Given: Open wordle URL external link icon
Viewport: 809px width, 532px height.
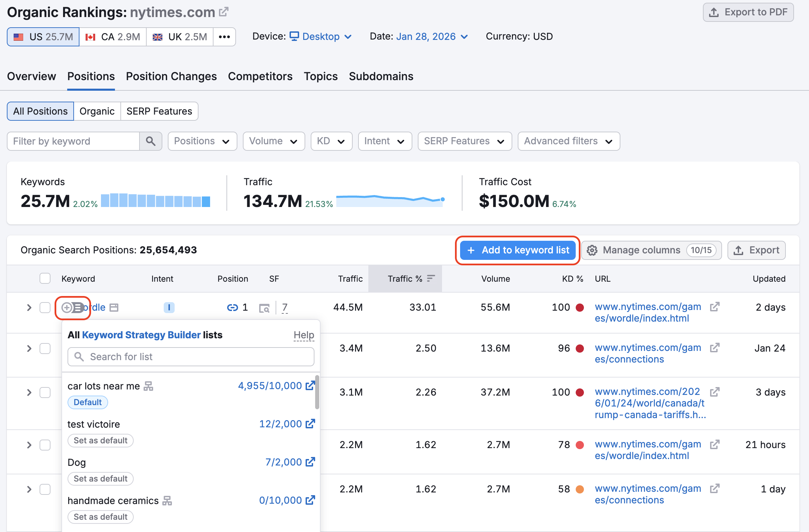Looking at the screenshot, I should click(x=715, y=307).
